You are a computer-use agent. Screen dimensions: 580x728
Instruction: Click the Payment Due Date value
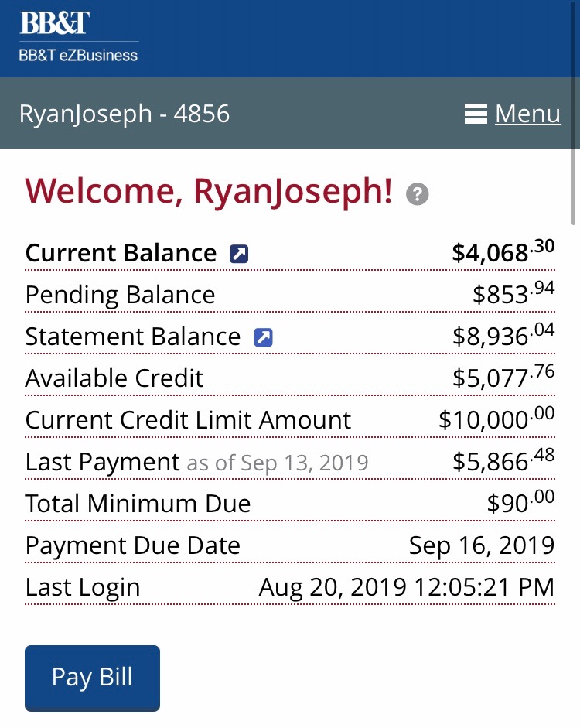point(481,545)
